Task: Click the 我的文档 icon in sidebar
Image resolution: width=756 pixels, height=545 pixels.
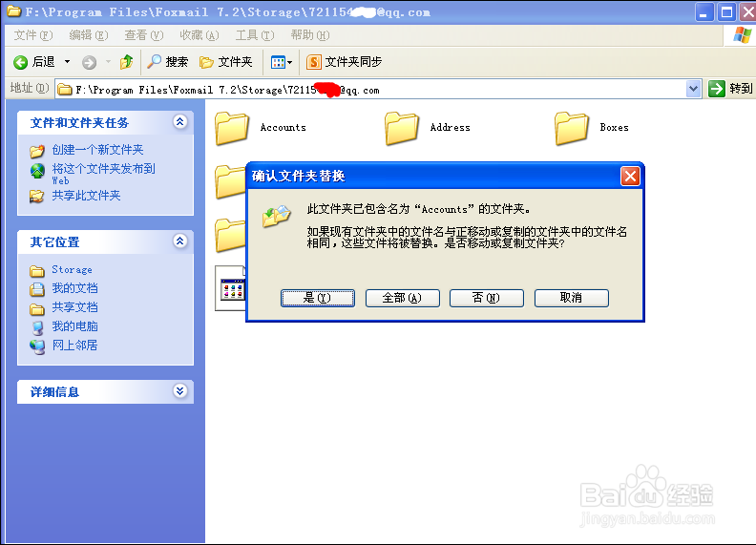Action: pyautogui.click(x=37, y=289)
